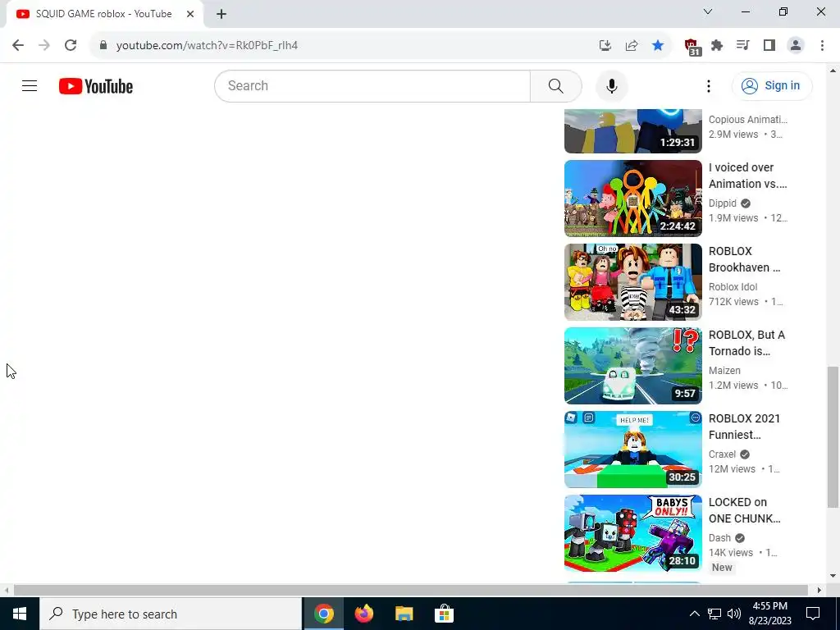Open the YouTube hamburger guide menu
This screenshot has height=630, width=840.
[30, 85]
